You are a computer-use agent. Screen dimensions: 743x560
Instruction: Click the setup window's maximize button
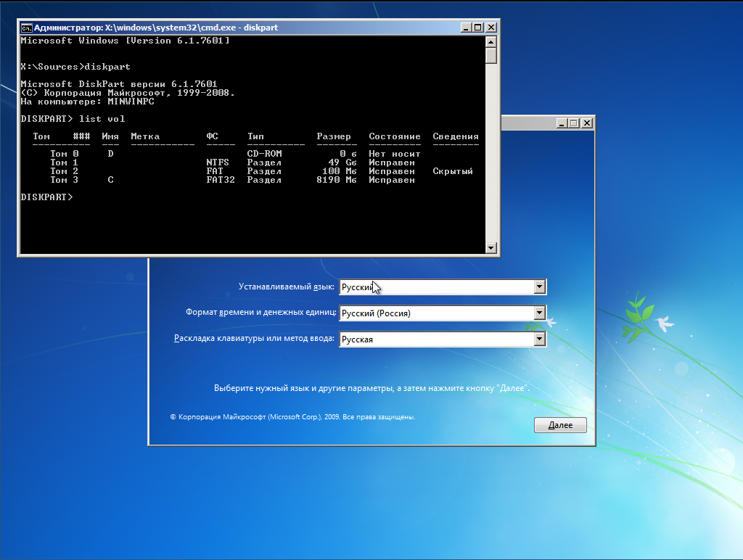click(574, 123)
